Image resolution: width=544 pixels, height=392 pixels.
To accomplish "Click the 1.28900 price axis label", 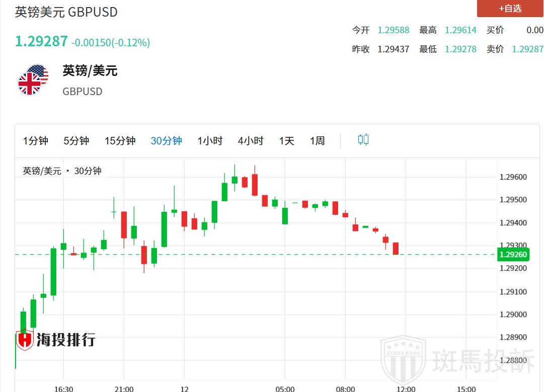I will pos(513,337).
